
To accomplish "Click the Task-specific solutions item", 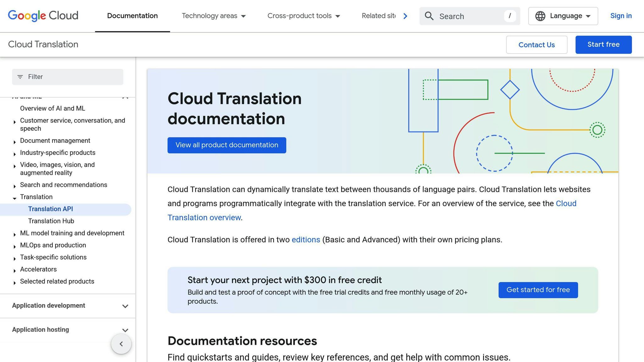I will click(x=53, y=257).
